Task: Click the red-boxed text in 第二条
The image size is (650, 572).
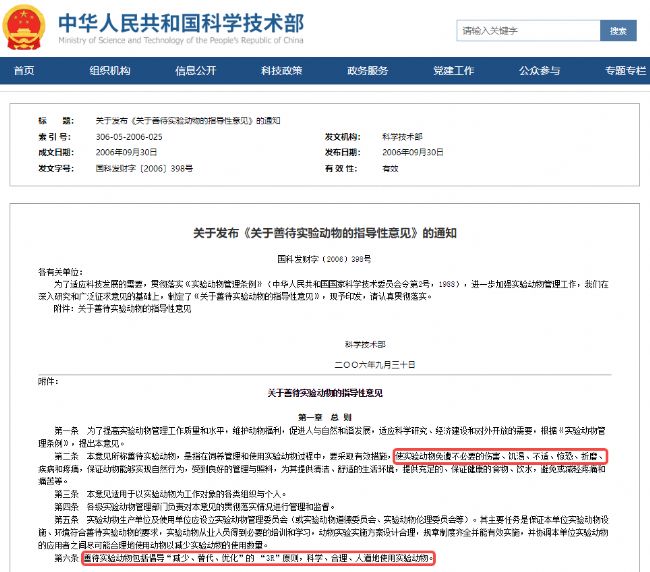Action: point(500,454)
